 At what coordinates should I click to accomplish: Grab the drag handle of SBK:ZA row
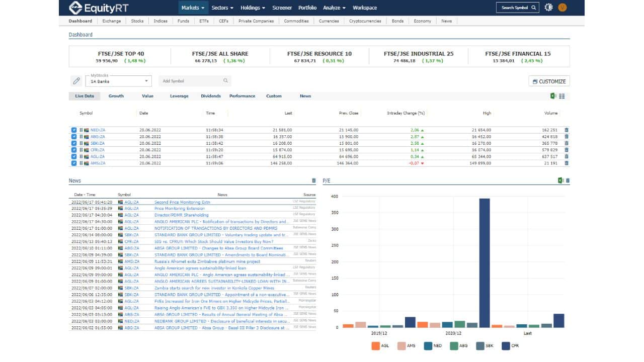[x=80, y=143]
